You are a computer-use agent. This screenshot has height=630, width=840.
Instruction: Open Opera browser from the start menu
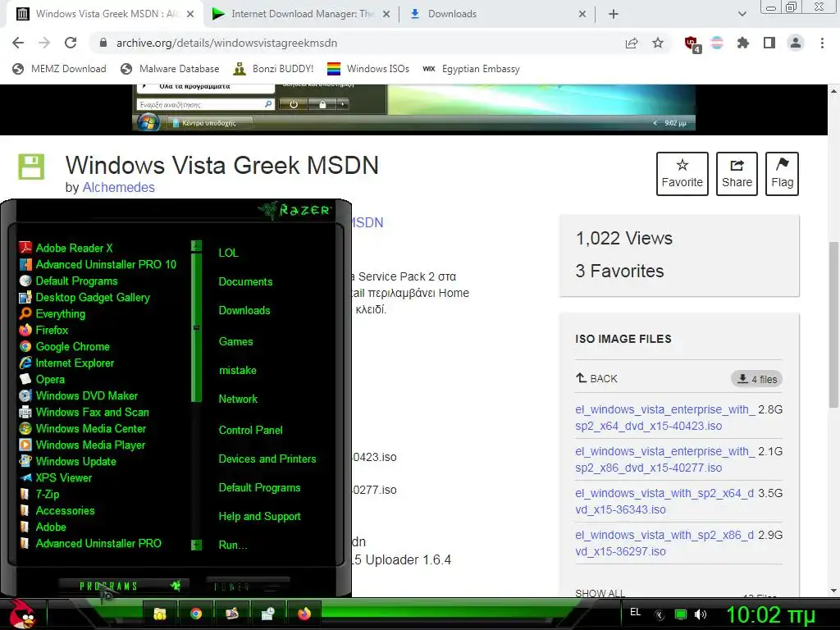click(42, 379)
